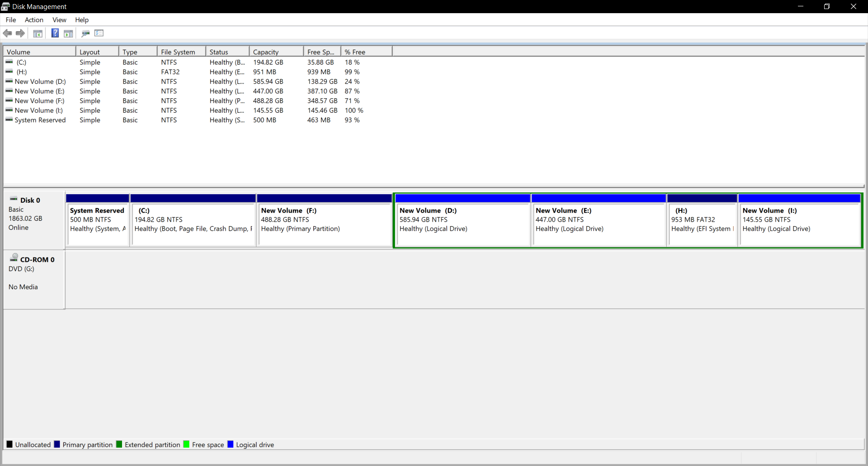Toggle the Show/Hide Action Pane icon

68,33
